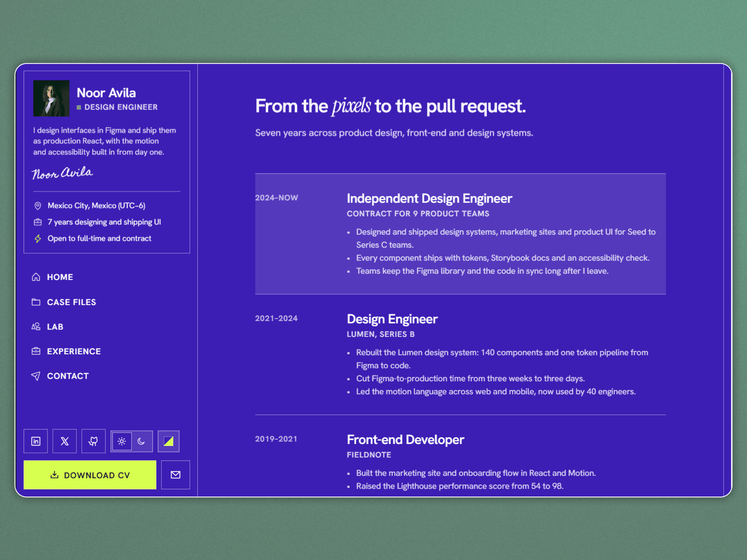Open the Design Engineer at Lumen entry
The width and height of the screenshot is (747, 560).
coord(460,354)
